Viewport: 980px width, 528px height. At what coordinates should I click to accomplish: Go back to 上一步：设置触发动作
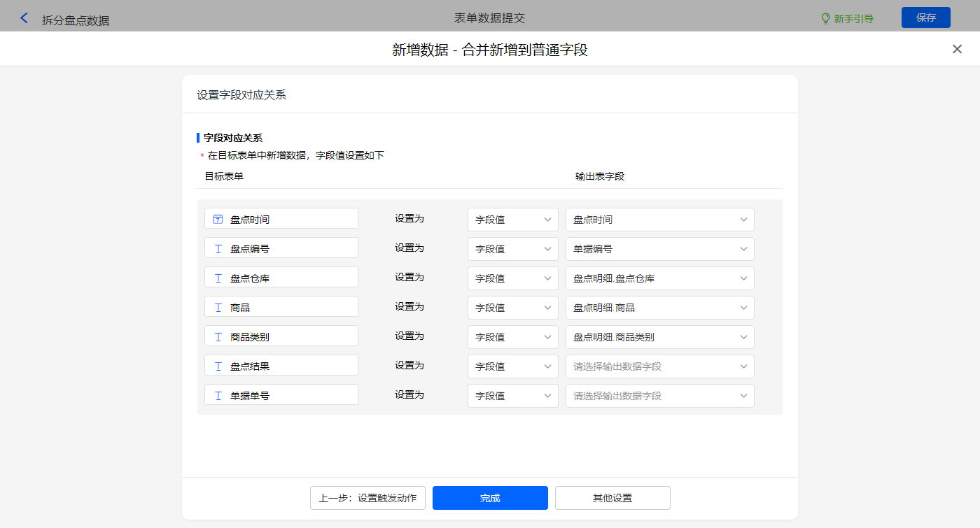pyautogui.click(x=367, y=498)
